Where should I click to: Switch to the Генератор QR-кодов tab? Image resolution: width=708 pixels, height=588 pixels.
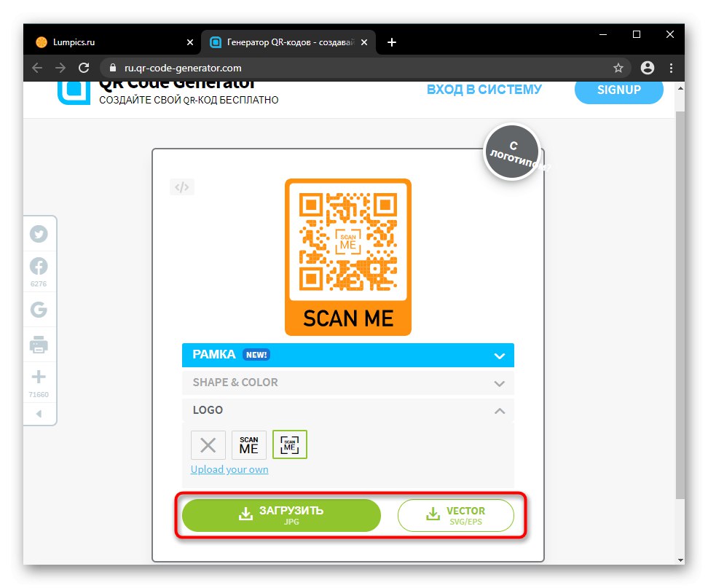click(289, 42)
